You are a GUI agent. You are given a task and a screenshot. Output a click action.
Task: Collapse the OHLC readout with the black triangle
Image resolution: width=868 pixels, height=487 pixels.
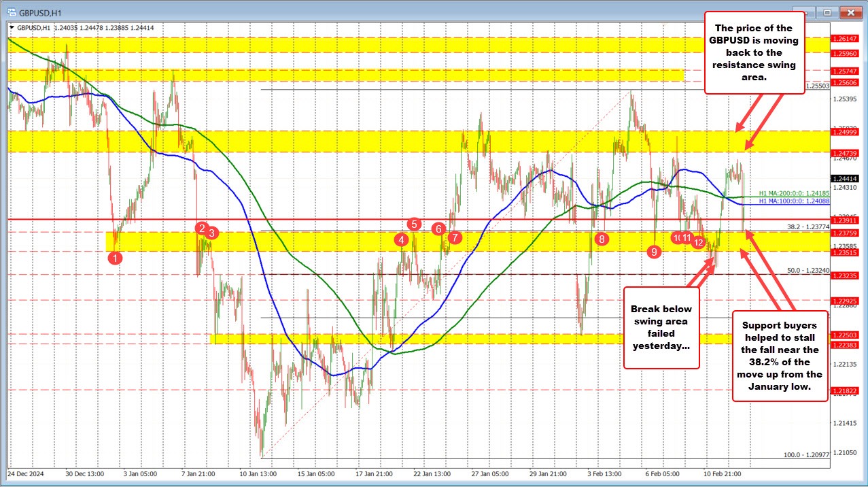coord(12,28)
